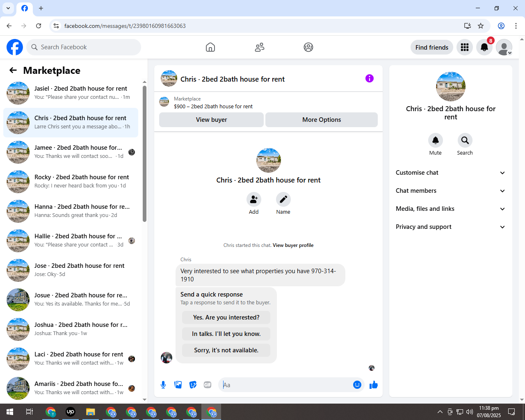Reload the page in Chrome
The width and height of the screenshot is (525, 420).
[39, 26]
